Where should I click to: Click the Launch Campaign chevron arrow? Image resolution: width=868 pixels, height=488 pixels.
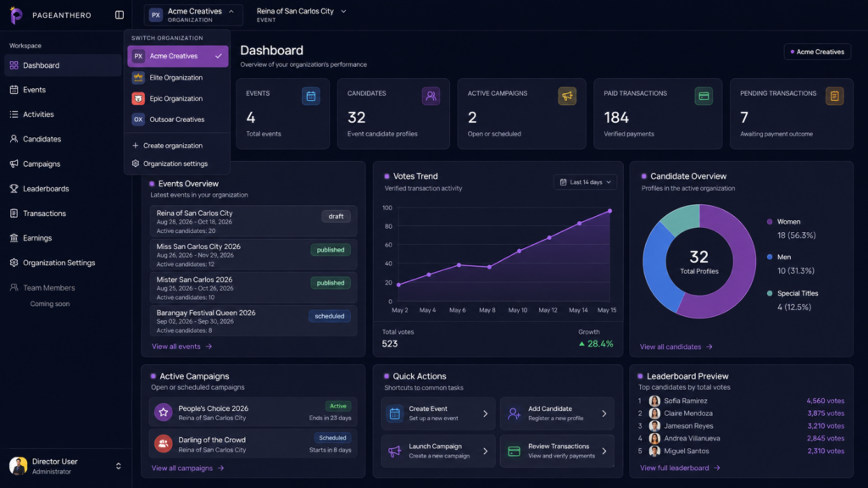pyautogui.click(x=486, y=451)
